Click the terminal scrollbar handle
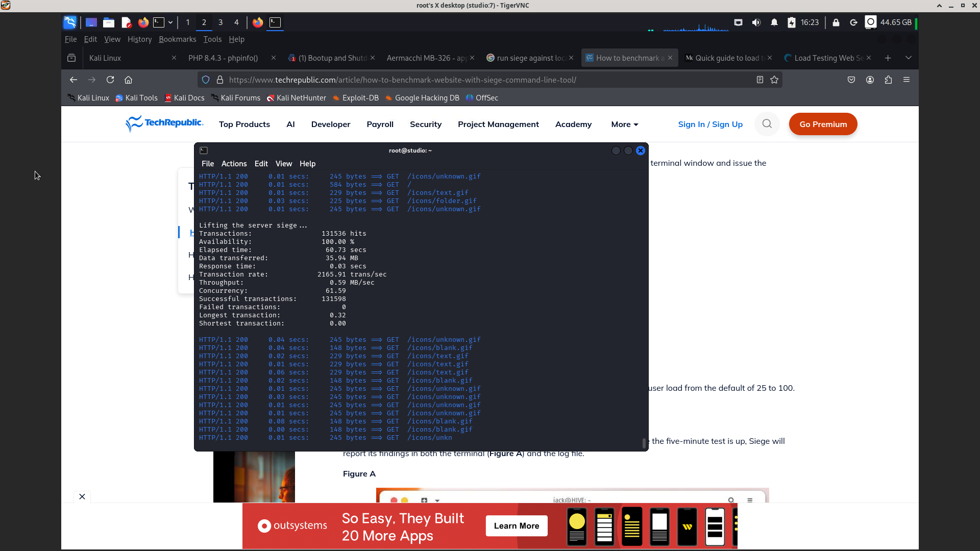This screenshot has height=551, width=980. pos(644,443)
